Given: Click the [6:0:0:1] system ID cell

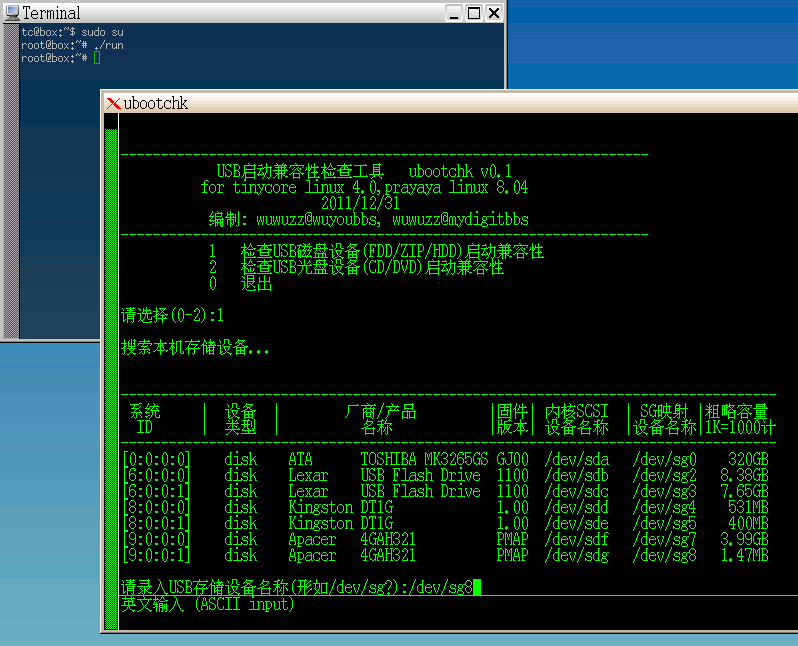Looking at the screenshot, I should click(156, 491).
